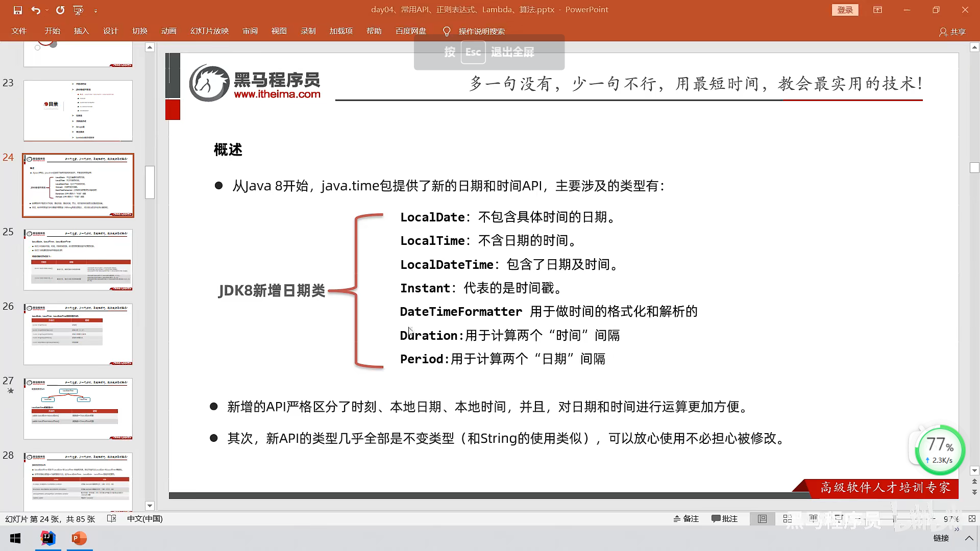
Task: Click the 共享 share button
Action: tap(952, 32)
